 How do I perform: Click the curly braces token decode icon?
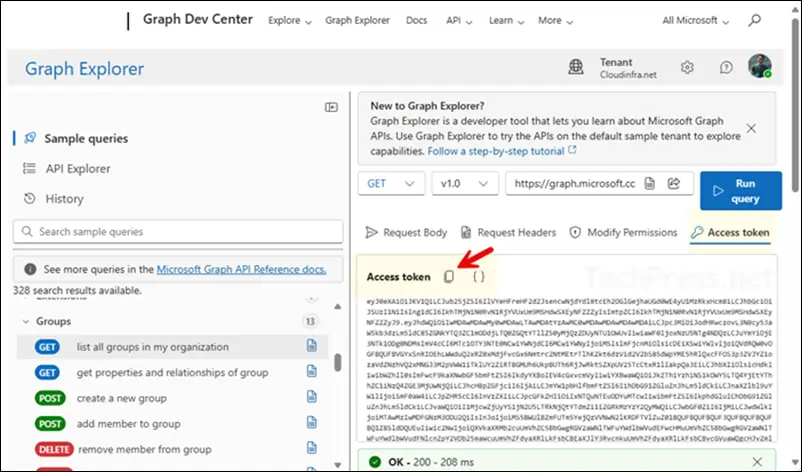coord(479,276)
